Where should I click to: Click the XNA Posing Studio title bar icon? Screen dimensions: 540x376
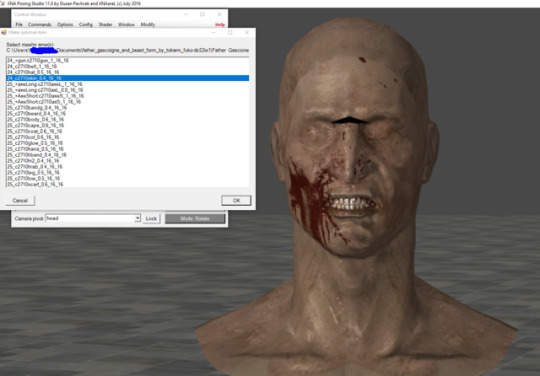pos(3,3)
